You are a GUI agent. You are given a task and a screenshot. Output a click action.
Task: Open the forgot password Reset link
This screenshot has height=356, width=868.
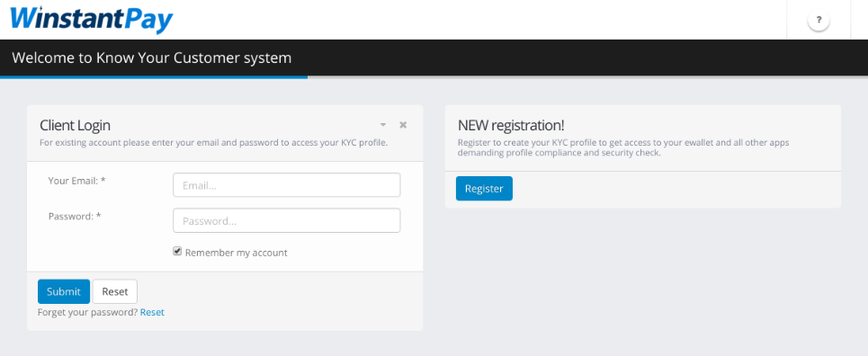(152, 312)
